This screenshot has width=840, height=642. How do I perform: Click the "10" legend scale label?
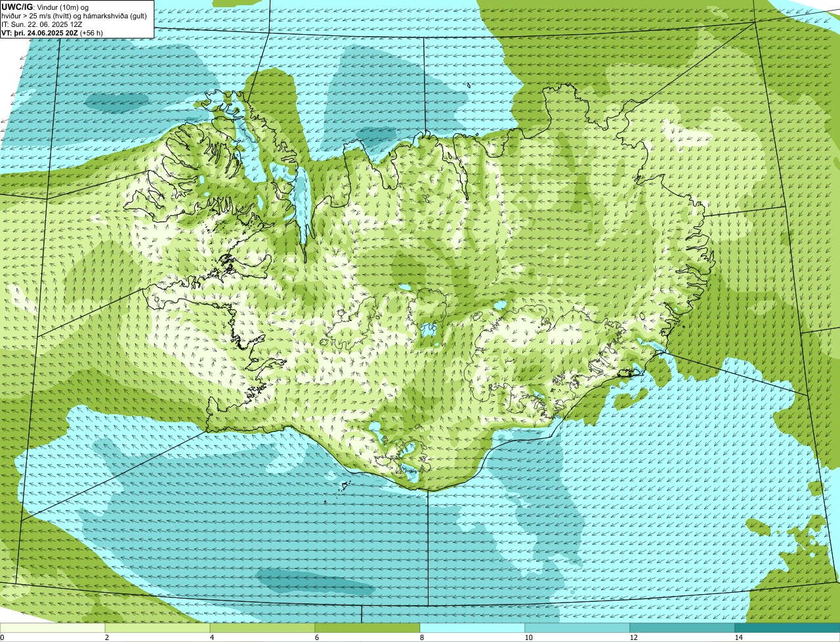(x=528, y=637)
